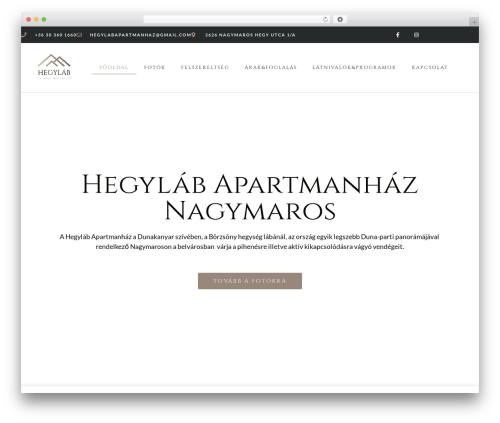Click the map pin location icon

point(193,35)
